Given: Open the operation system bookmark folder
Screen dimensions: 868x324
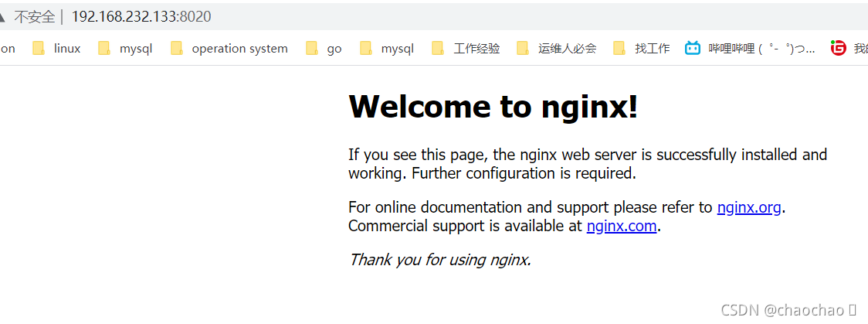Looking at the screenshot, I should coord(229,49).
